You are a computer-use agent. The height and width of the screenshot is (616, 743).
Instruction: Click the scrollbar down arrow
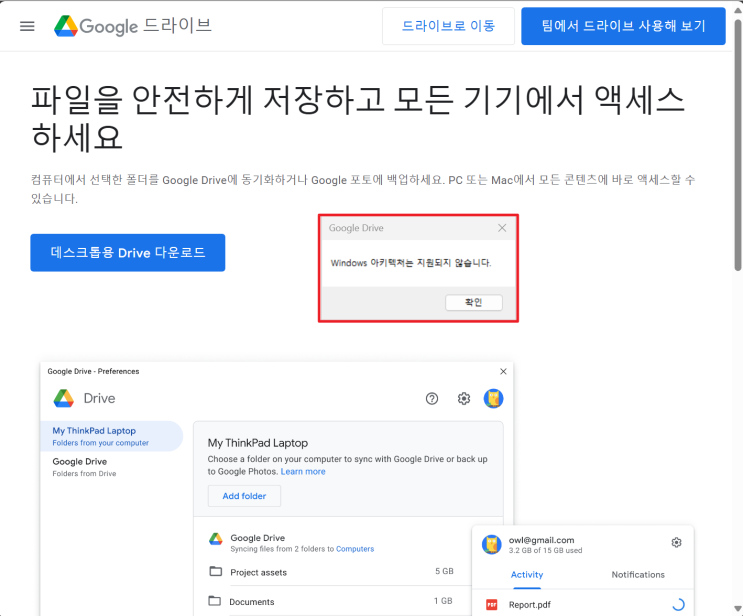(x=738, y=609)
